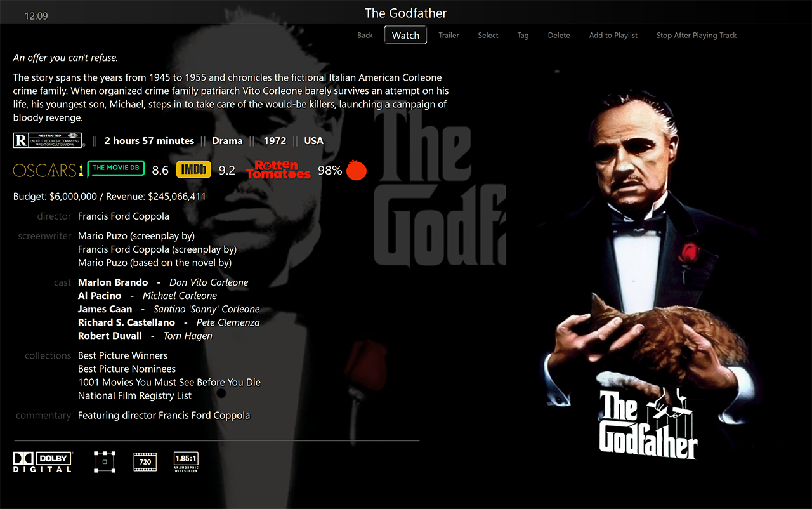Click The Movie DB logo
The height and width of the screenshot is (509, 812).
pyautogui.click(x=116, y=169)
